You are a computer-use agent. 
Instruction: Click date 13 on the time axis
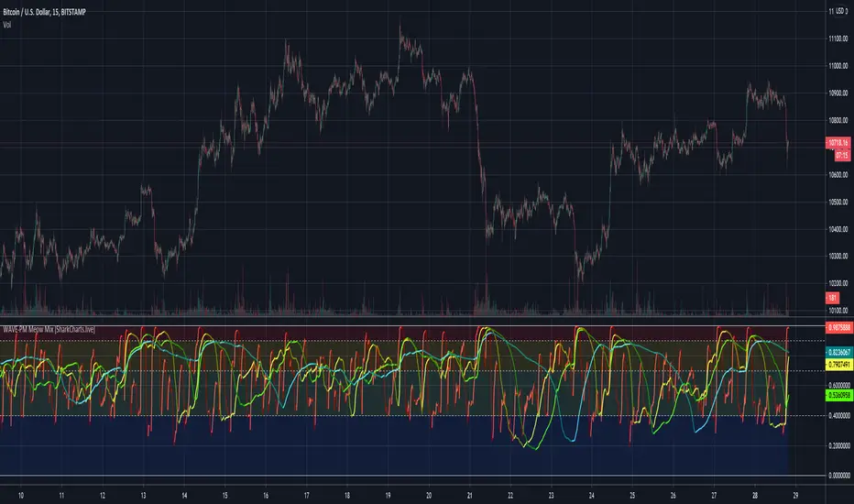click(143, 496)
